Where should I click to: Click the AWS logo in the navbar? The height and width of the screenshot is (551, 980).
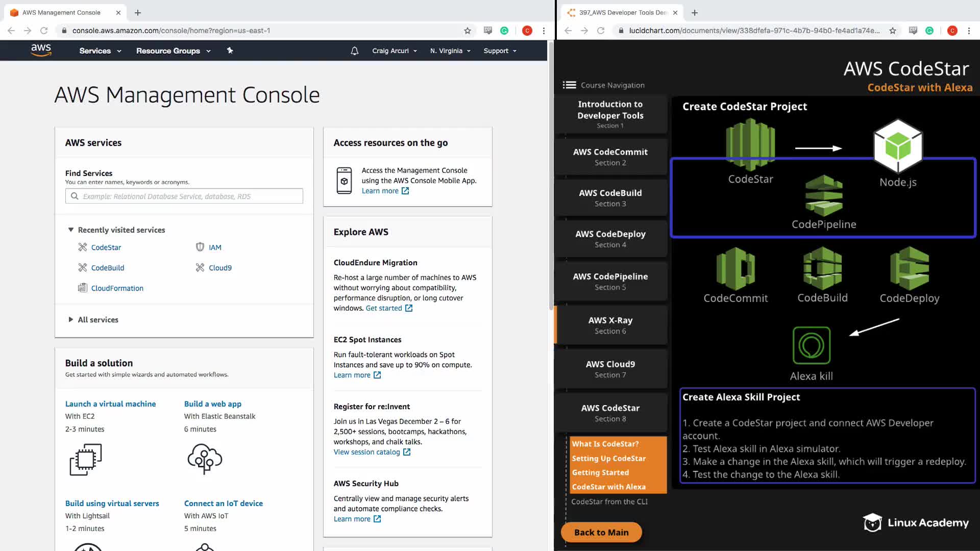pyautogui.click(x=41, y=50)
